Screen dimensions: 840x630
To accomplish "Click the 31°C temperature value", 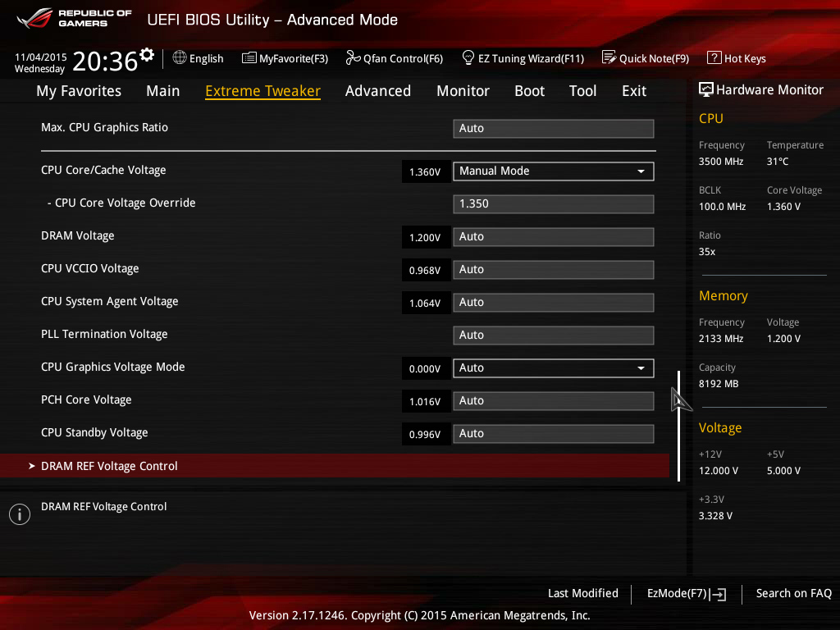I will [778, 162].
